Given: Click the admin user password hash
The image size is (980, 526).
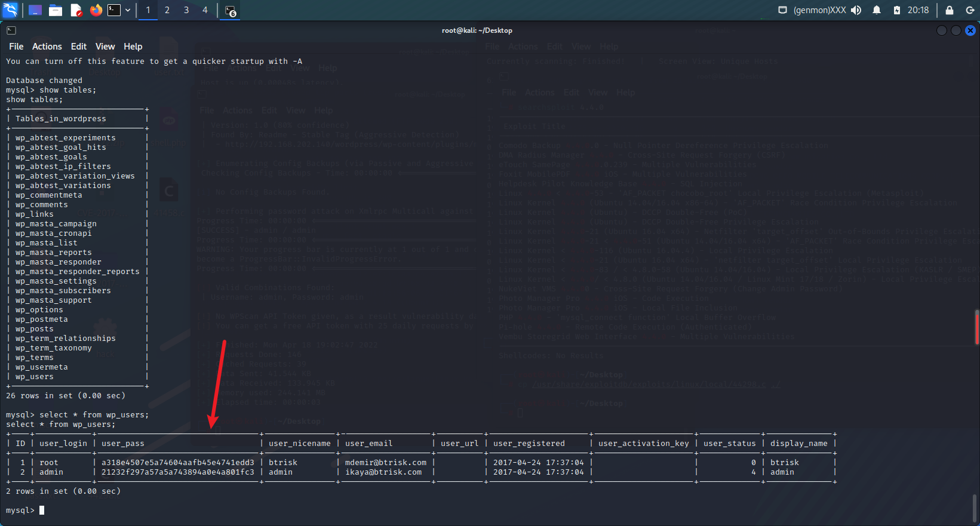Looking at the screenshot, I should [178, 472].
